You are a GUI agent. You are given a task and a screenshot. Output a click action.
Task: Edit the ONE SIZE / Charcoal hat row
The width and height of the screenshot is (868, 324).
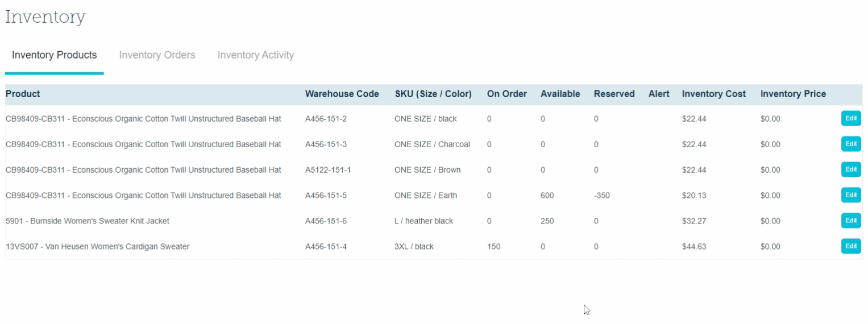point(850,144)
